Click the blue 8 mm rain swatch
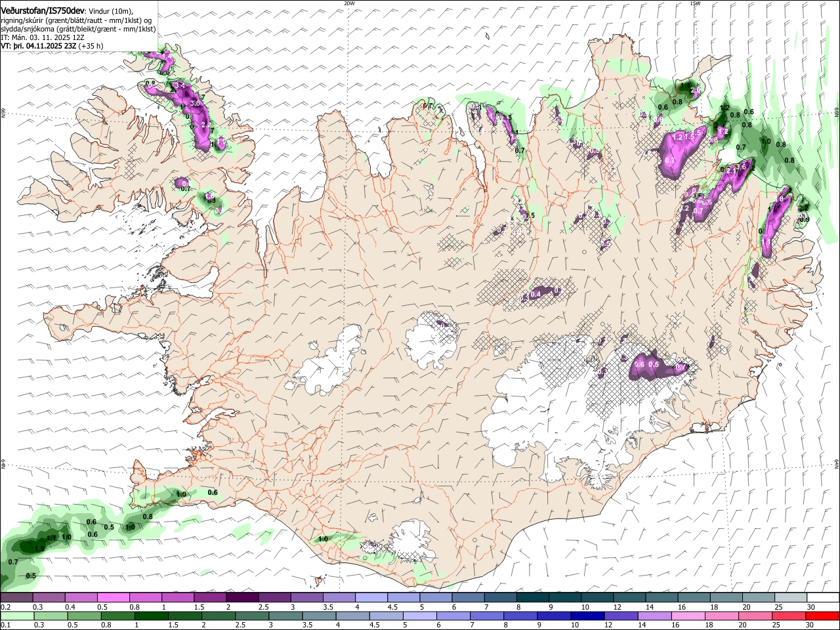Viewport: 840px width, 630px height. [520, 616]
